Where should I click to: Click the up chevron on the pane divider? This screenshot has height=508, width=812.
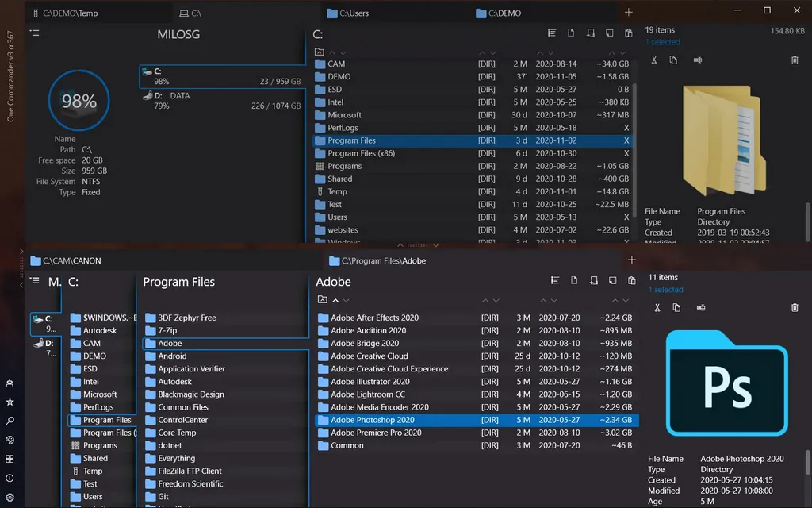click(x=400, y=245)
